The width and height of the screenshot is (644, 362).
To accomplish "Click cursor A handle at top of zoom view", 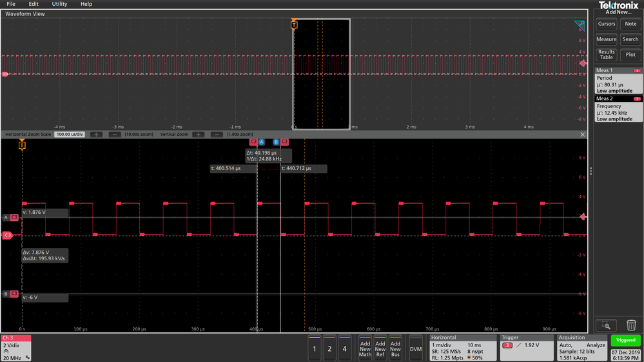I will click(262, 142).
